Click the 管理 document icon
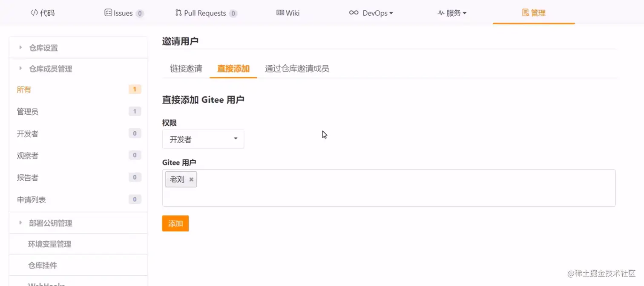The height and width of the screenshot is (286, 644). [x=526, y=13]
